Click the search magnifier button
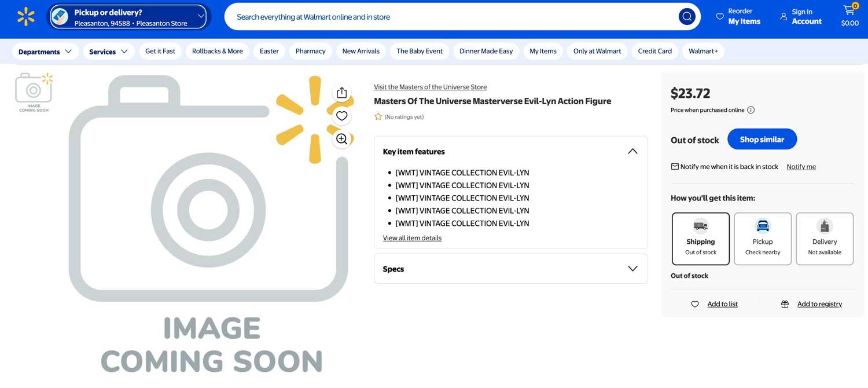Viewport: 868px width, 388px height. pos(686,17)
